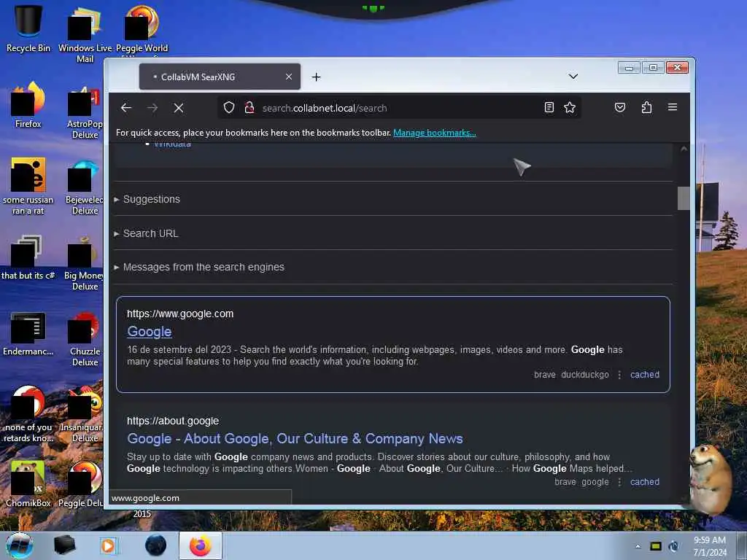Open Chuzzle Deluxe desktop icon
Image resolution: width=747 pixels, height=560 pixels.
[85, 338]
